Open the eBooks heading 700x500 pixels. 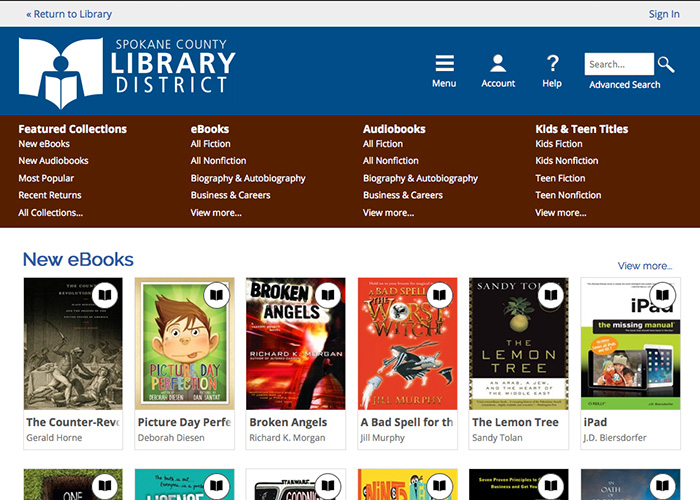point(209,129)
